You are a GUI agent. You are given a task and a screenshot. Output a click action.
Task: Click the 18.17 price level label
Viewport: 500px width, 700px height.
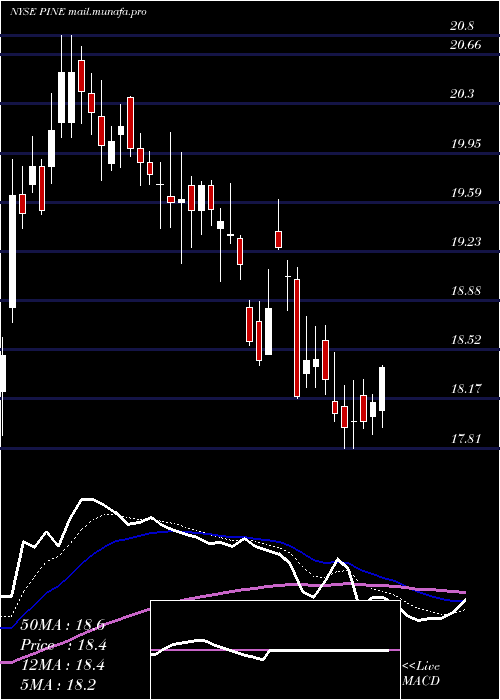466,389
